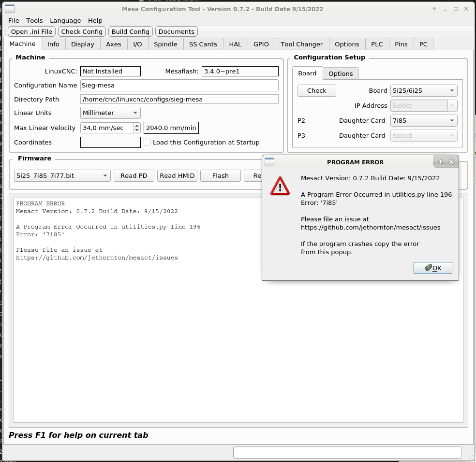
Task: Switch to the SS Cards tab
Action: point(203,44)
